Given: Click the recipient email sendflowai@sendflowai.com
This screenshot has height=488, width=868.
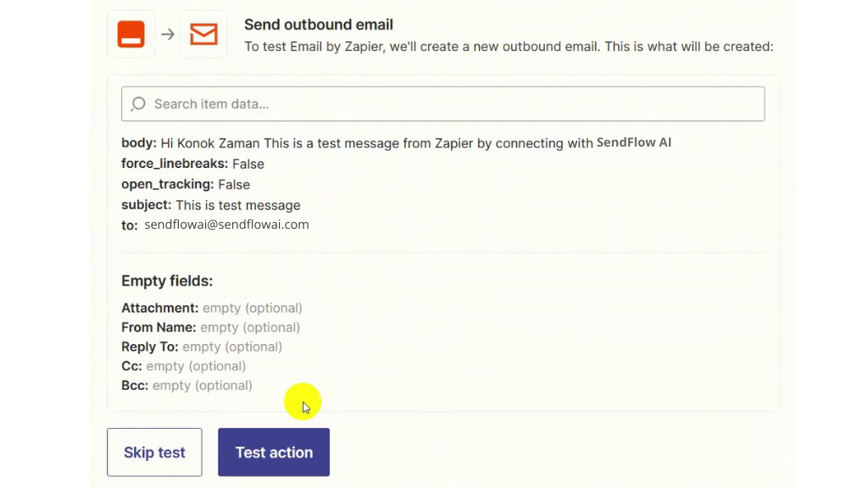Looking at the screenshot, I should click(x=226, y=225).
